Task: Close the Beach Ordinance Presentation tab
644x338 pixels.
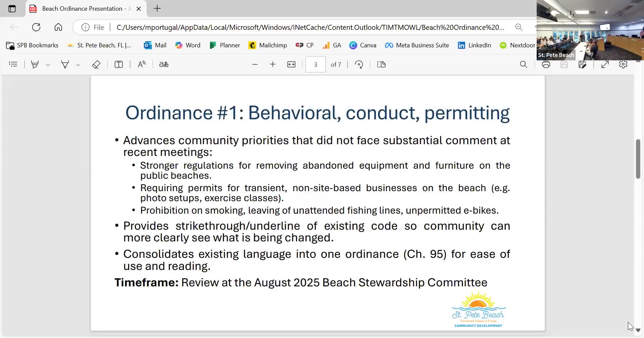Action: (x=139, y=9)
